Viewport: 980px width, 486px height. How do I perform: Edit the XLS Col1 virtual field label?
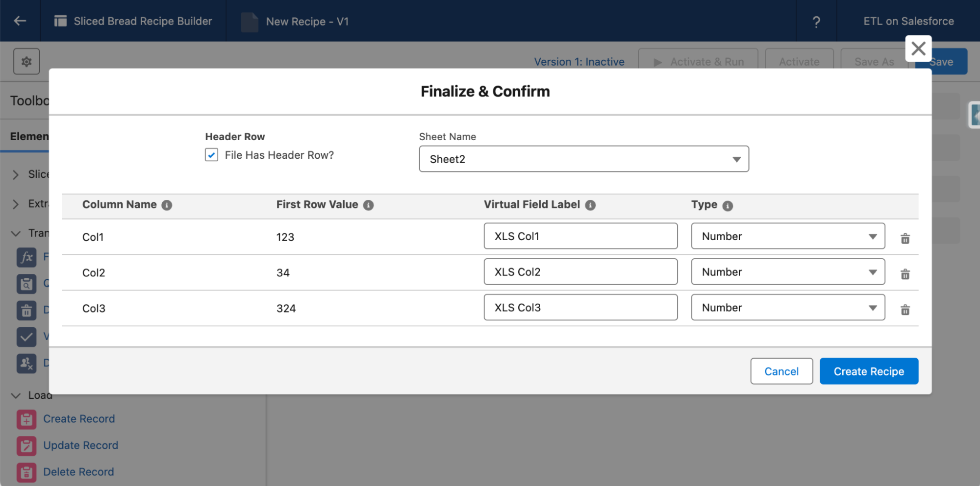click(x=580, y=236)
